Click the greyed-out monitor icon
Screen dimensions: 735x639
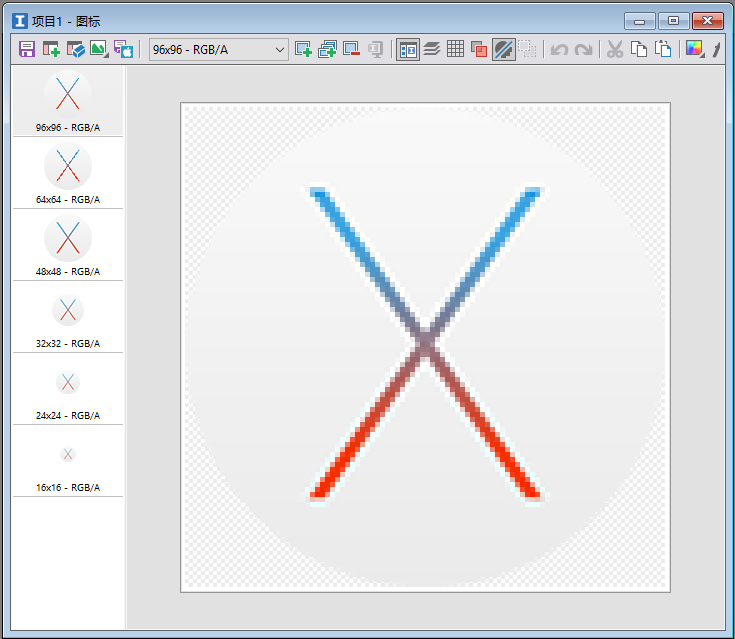pos(375,49)
